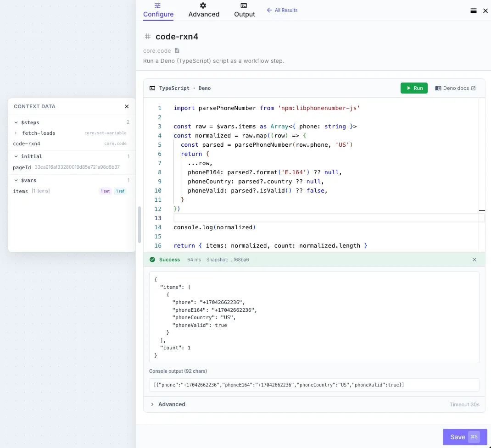Click the TypeScript icon in the editor header
Image resolution: width=491 pixels, height=448 pixels.
[x=152, y=88]
